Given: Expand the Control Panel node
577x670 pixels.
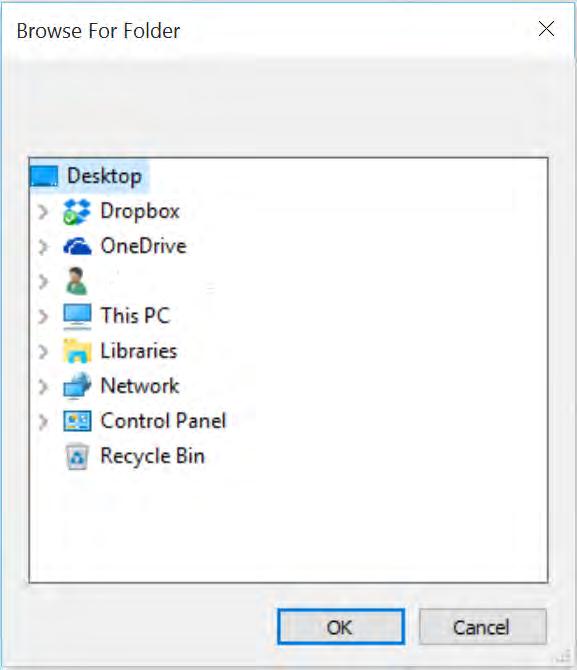Looking at the screenshot, I should [x=43, y=421].
